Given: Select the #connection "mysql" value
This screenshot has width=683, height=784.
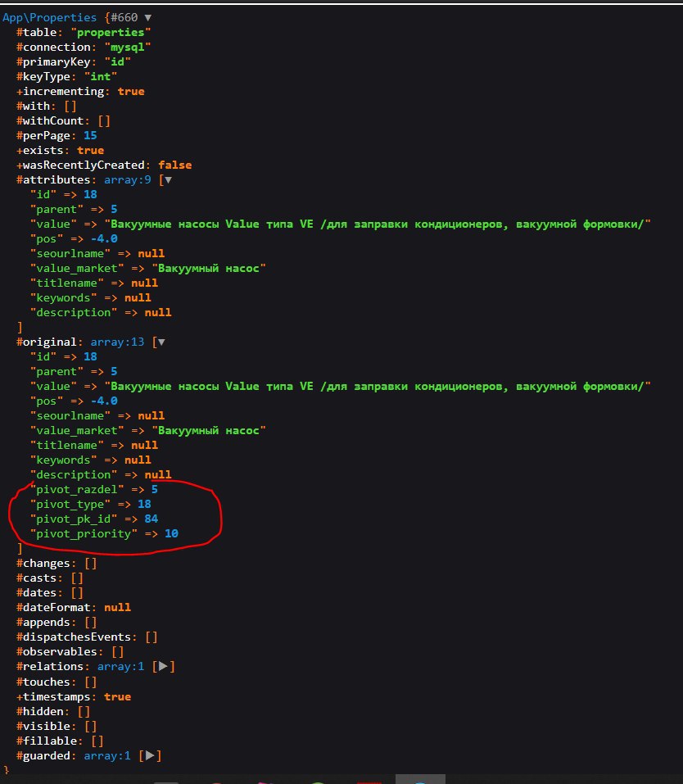Looking at the screenshot, I should [128, 47].
